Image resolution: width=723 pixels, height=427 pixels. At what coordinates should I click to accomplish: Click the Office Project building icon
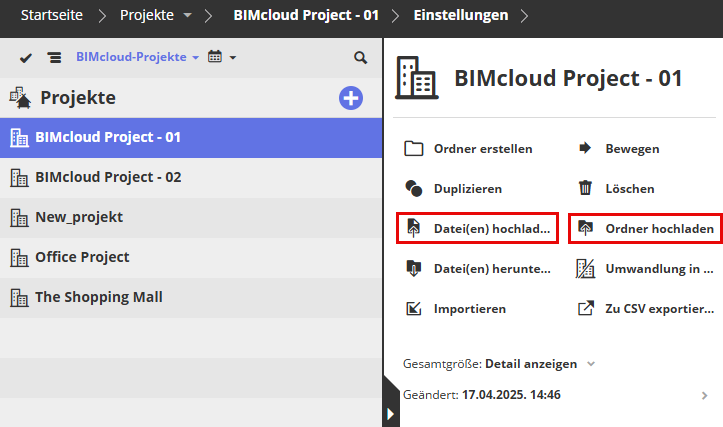pos(19,258)
